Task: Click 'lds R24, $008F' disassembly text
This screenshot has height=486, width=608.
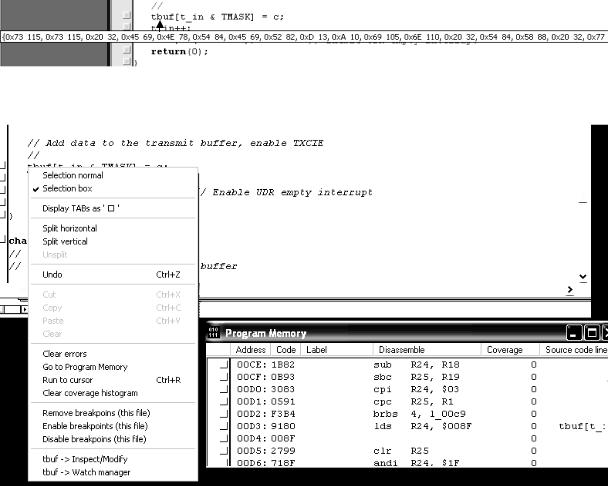Action: pos(423,426)
